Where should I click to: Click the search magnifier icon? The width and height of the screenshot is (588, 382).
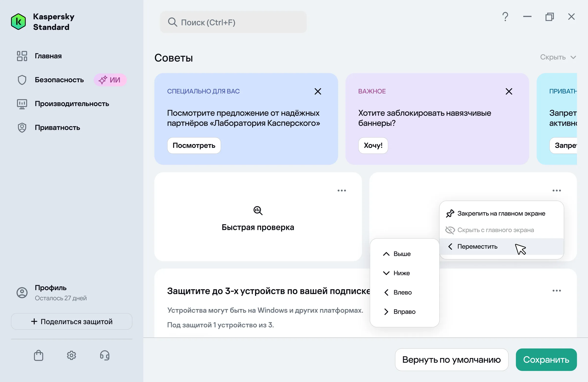click(x=172, y=22)
